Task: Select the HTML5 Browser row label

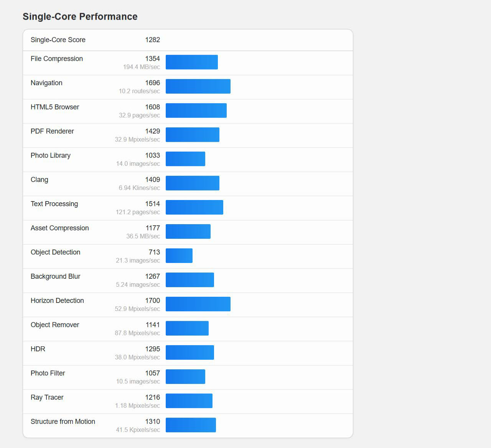Action: coord(55,107)
